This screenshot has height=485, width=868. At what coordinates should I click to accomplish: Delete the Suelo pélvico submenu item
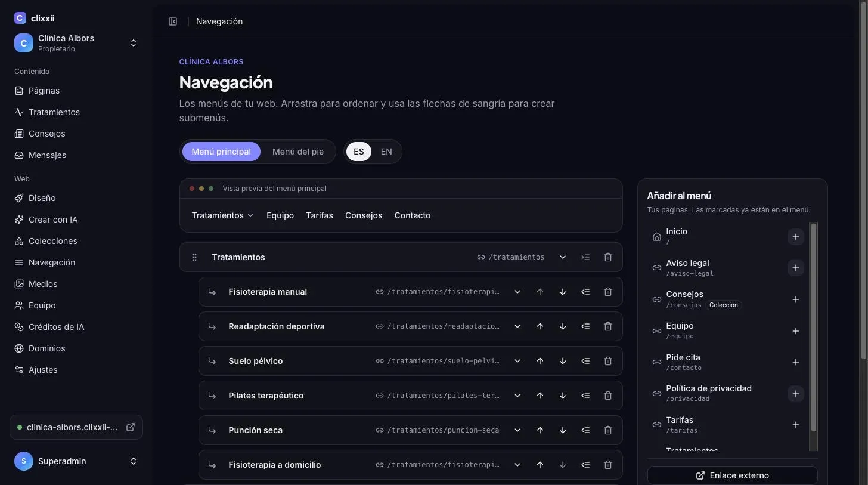pyautogui.click(x=608, y=361)
